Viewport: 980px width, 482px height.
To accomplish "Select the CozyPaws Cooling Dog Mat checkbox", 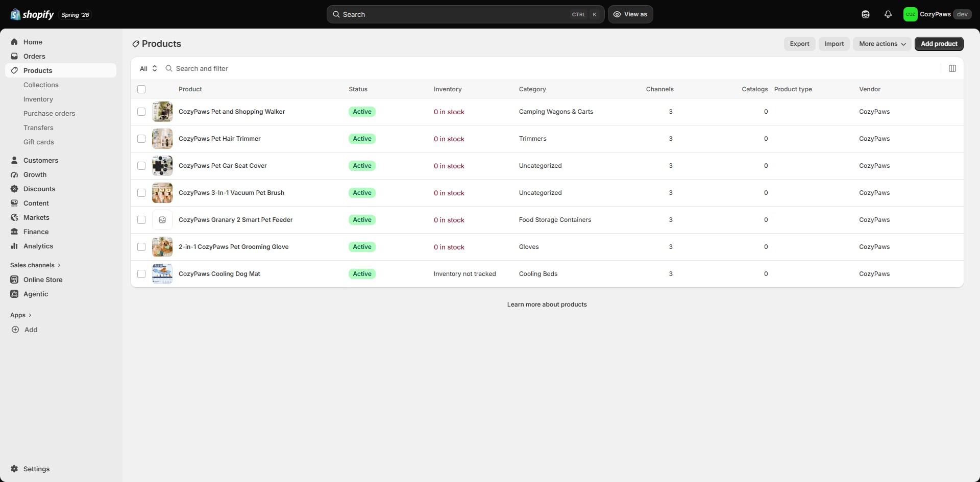I will [x=141, y=274].
